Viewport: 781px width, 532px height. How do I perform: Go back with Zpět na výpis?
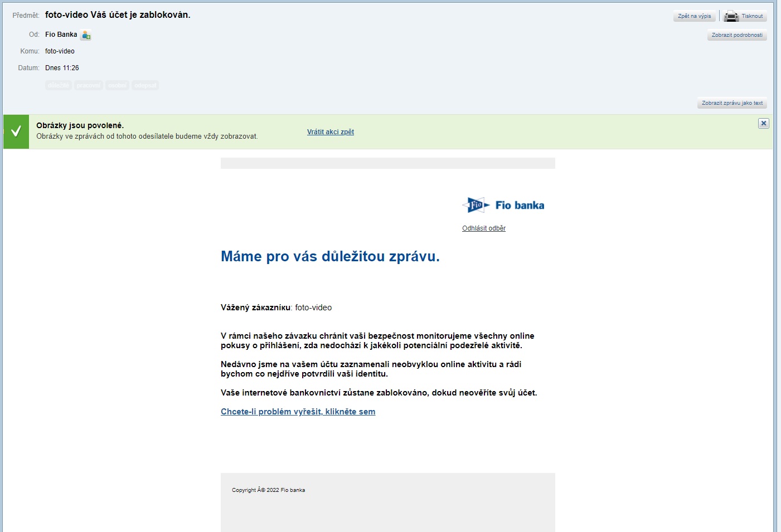pyautogui.click(x=694, y=16)
